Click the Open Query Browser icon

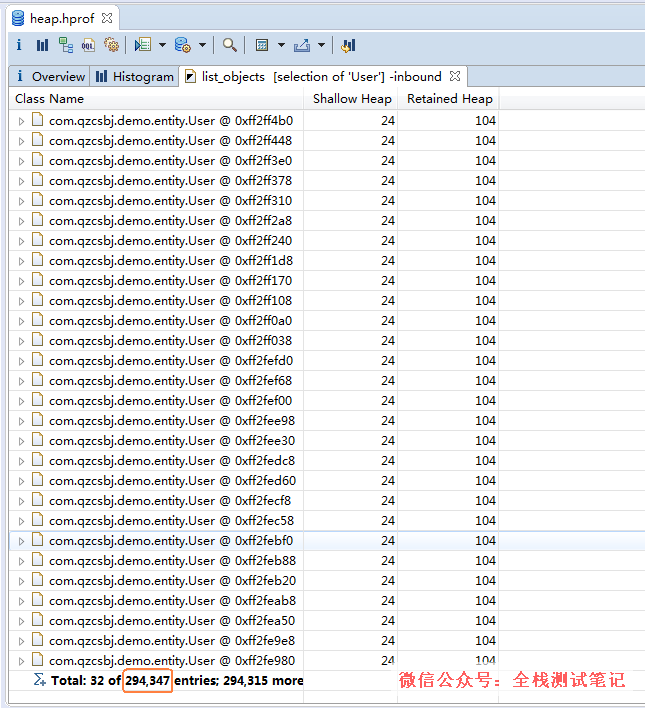coord(183,45)
